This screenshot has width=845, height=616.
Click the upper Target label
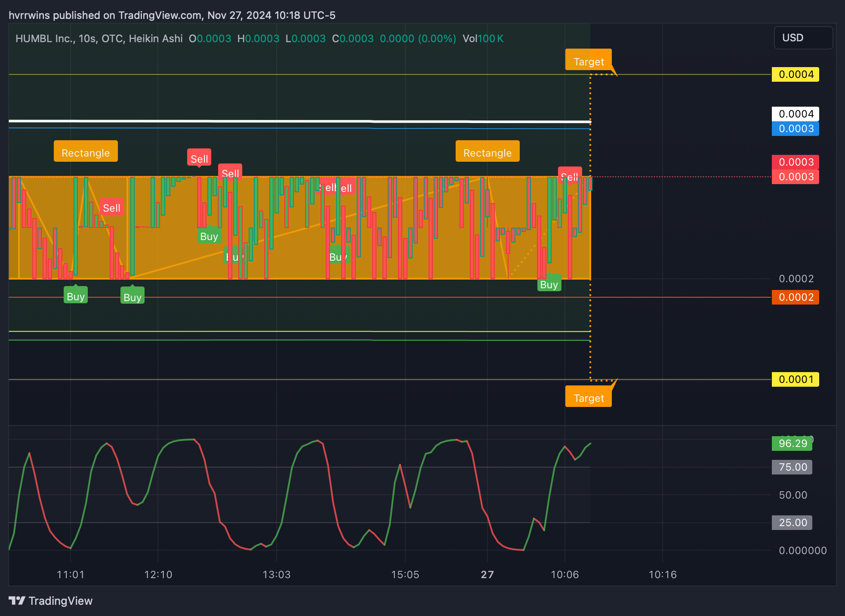click(589, 60)
